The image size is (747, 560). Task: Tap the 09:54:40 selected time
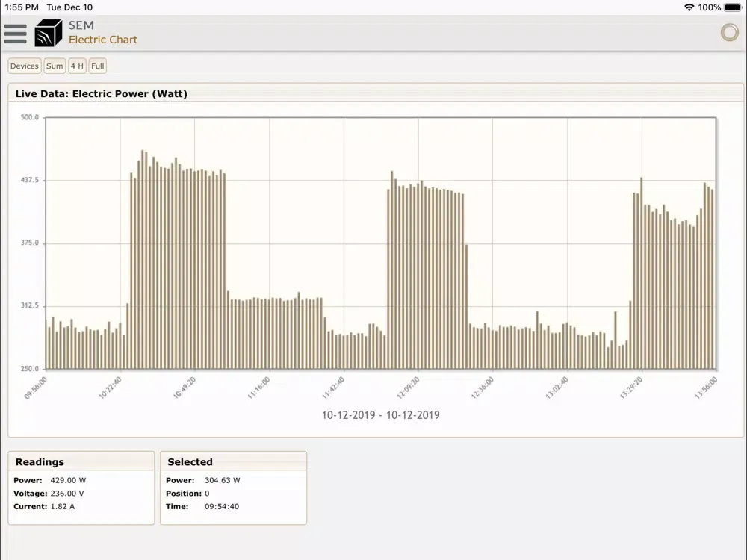pos(222,507)
